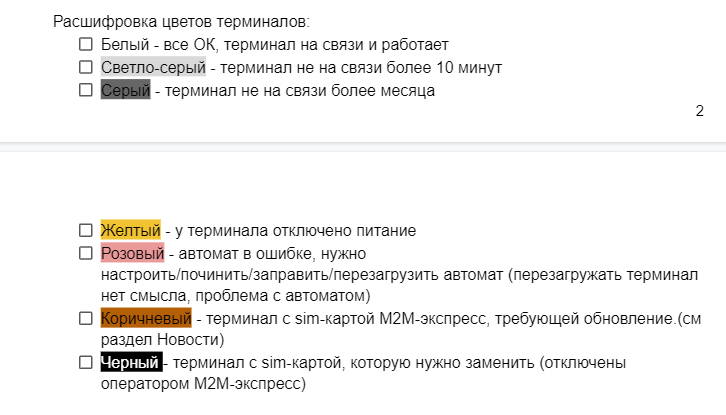Click the brown highlighted word Коричневый
This screenshot has width=726, height=415.
(x=145, y=319)
